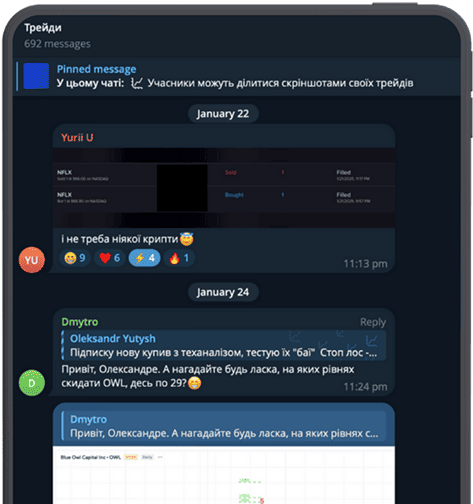Click the green D avatar of Dmytro
Screen dimensions: 473x504
(x=32, y=383)
